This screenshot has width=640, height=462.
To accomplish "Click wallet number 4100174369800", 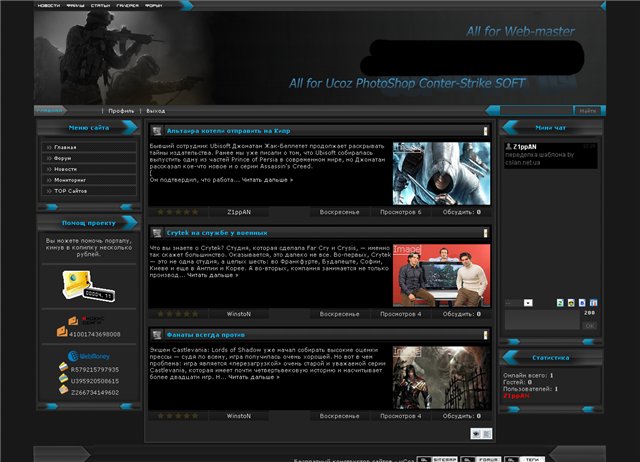I will 95,334.
